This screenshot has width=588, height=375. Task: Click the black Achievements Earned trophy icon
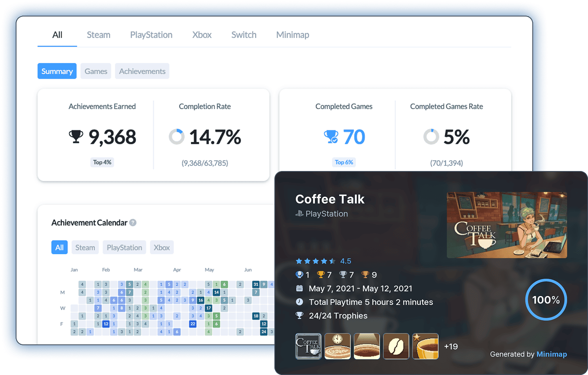(76, 137)
